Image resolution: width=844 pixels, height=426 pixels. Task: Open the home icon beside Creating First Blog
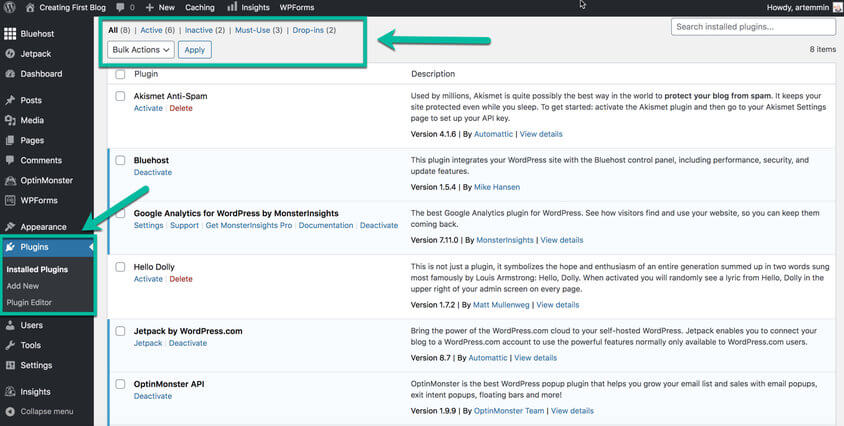[30, 8]
